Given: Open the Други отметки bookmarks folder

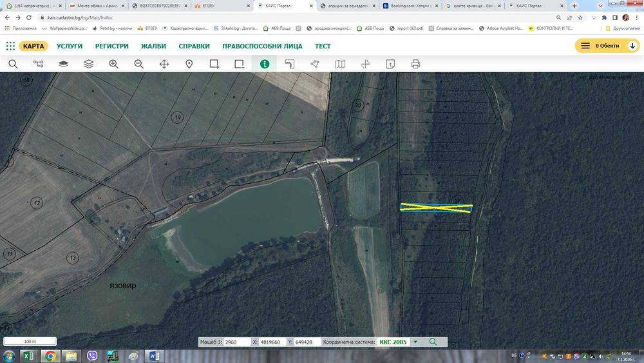Looking at the screenshot, I should click(x=623, y=28).
